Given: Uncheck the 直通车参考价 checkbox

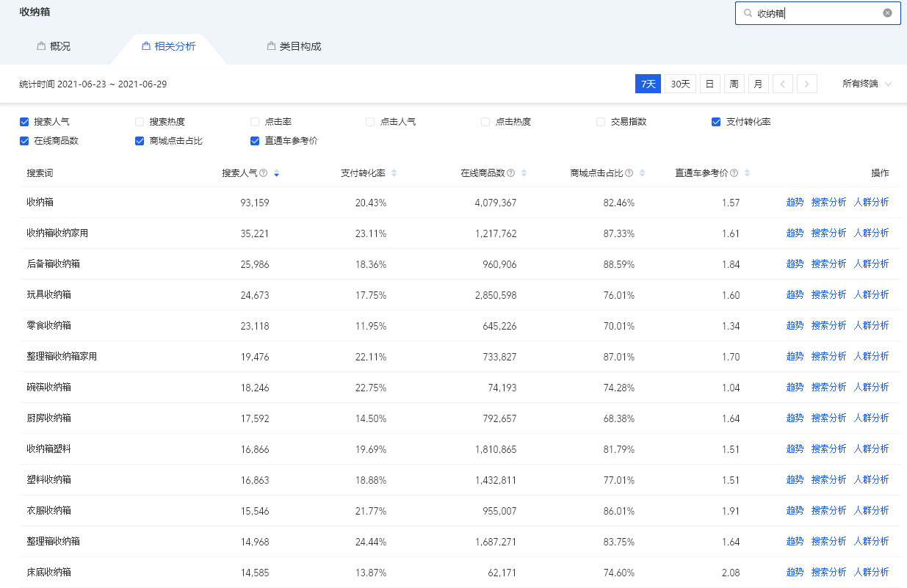Looking at the screenshot, I should click(x=255, y=141).
